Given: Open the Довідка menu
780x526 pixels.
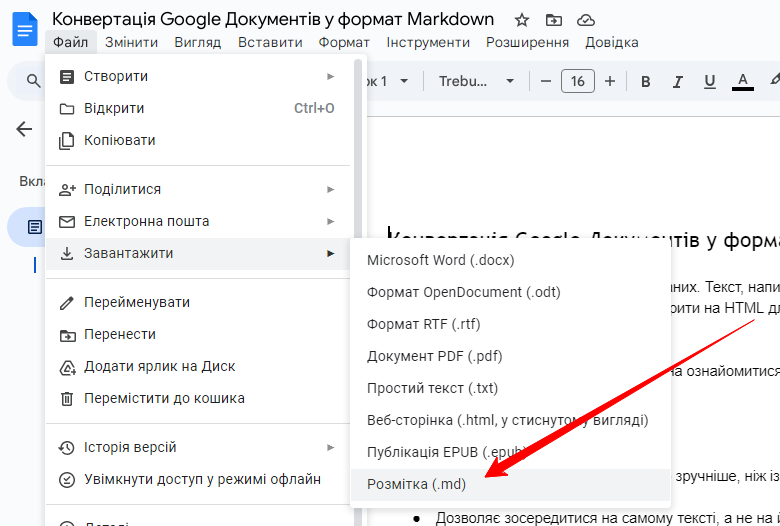Looking at the screenshot, I should (612, 42).
